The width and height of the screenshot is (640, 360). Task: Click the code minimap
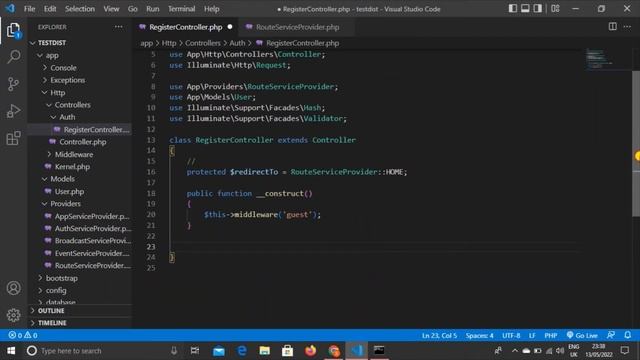[x=599, y=59]
